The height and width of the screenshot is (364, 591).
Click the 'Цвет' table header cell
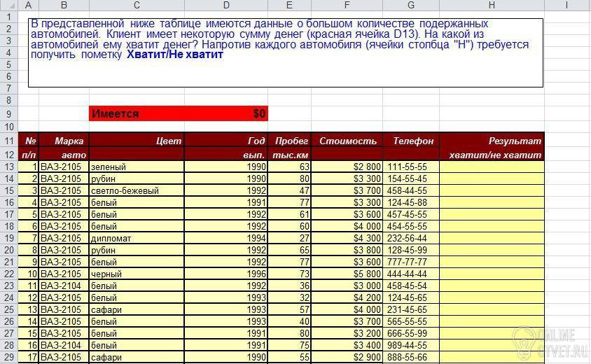pyautogui.click(x=137, y=141)
